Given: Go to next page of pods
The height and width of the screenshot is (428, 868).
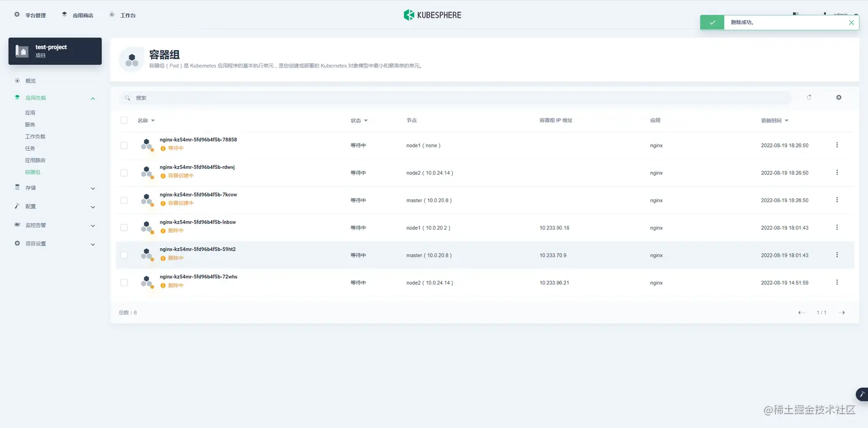Looking at the screenshot, I should (x=842, y=313).
